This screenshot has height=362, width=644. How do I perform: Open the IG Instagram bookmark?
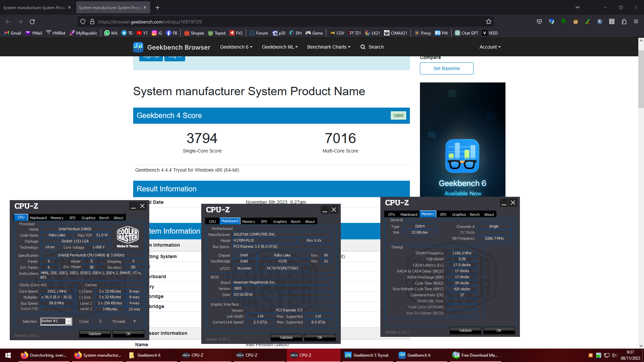pos(157,33)
